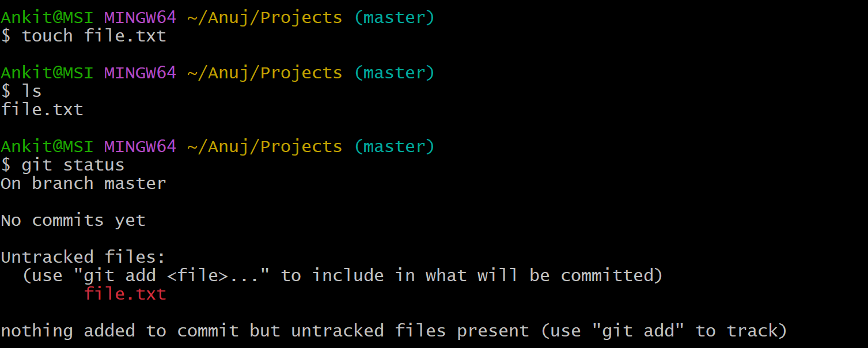Click the first prompt's Ankit@MSI username
The image size is (868, 348).
(x=47, y=18)
